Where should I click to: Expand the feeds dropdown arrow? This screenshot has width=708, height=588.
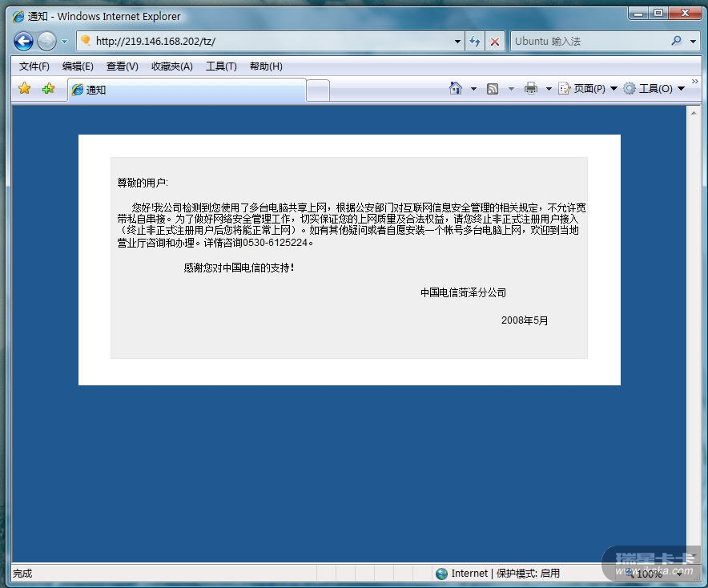coord(511,89)
